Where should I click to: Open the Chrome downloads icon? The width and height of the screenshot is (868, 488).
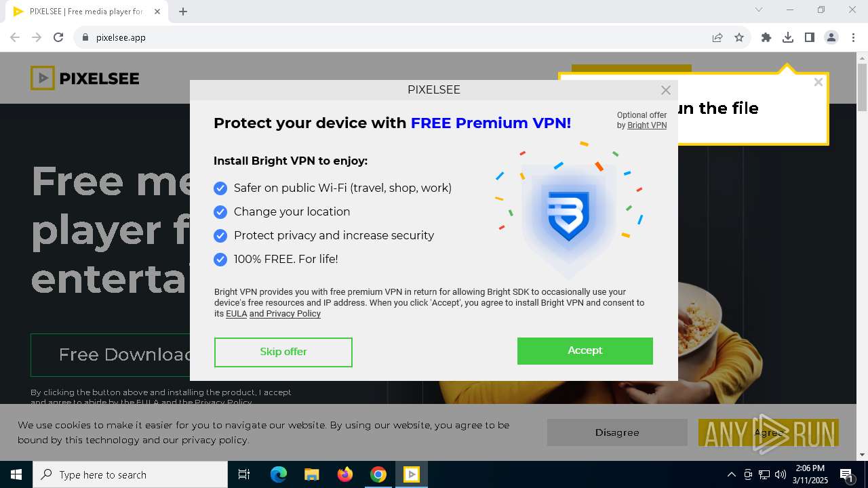click(787, 38)
